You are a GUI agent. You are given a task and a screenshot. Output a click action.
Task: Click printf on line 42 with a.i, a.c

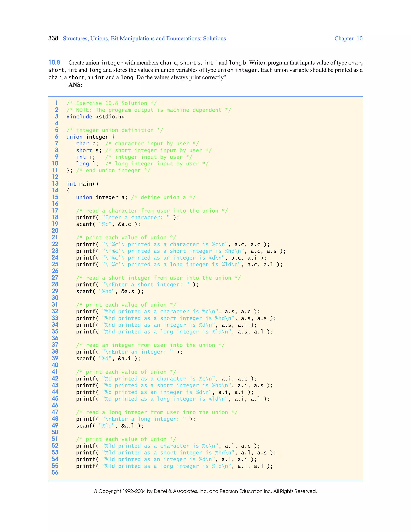(x=167, y=379)
